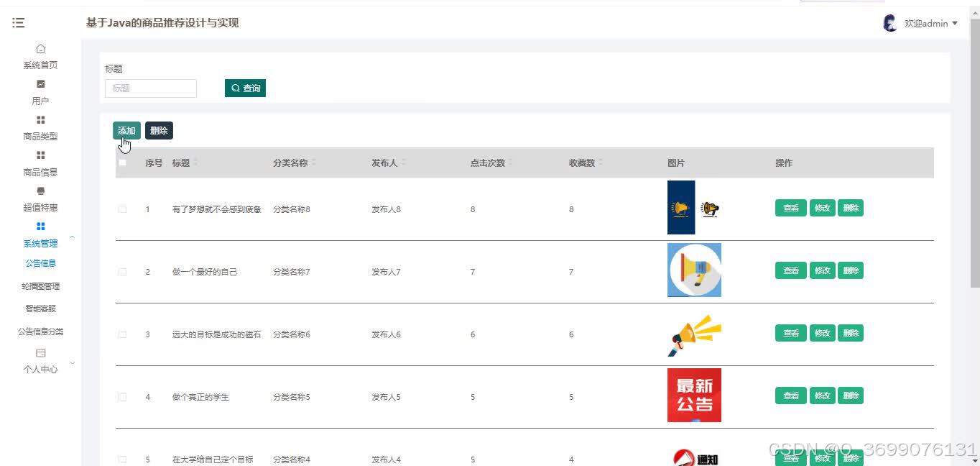
Task: Expand the 个人中心 submenu chevron
Action: point(72,362)
